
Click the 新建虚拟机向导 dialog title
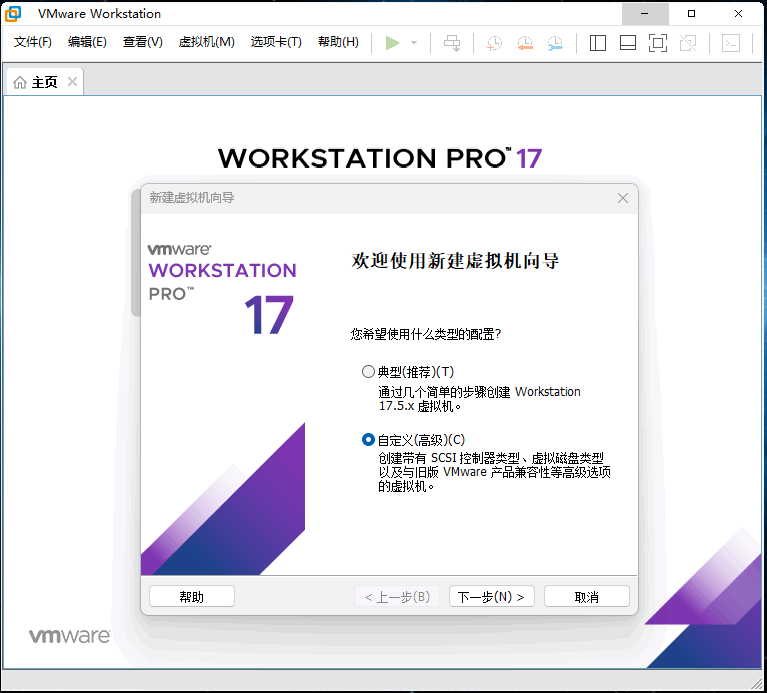(192, 198)
